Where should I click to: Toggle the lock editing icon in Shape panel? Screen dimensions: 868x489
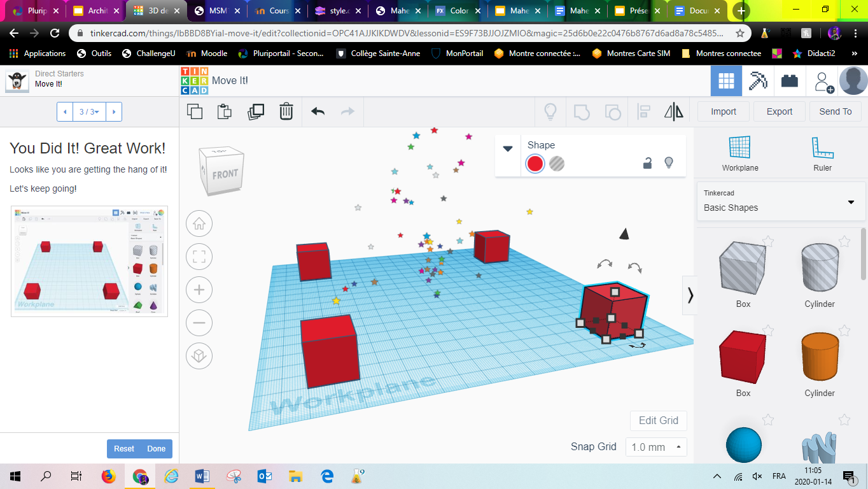coord(647,163)
